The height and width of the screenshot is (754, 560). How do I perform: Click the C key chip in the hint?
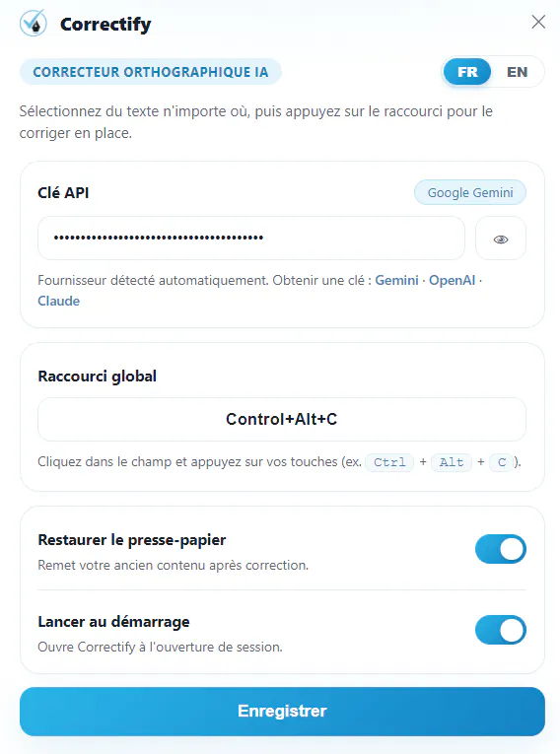pyautogui.click(x=501, y=462)
